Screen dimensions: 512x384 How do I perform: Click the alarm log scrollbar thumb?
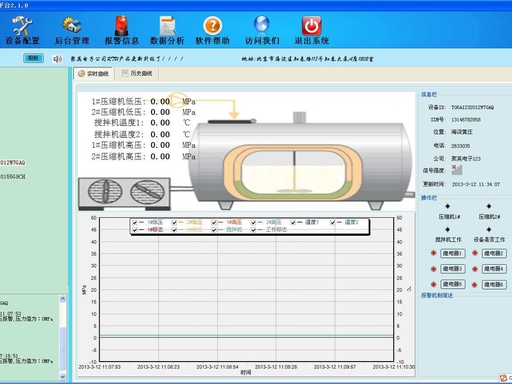[x=63, y=349]
